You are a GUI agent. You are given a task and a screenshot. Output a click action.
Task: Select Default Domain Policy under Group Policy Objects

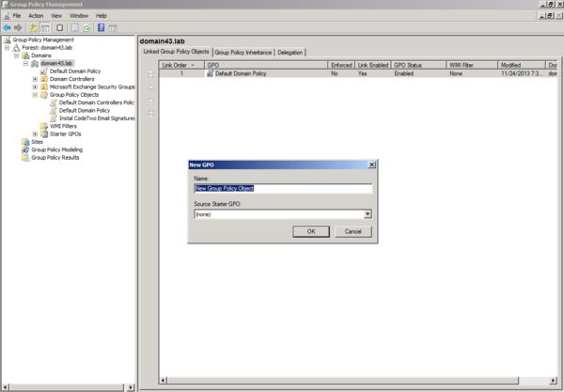[x=85, y=110]
